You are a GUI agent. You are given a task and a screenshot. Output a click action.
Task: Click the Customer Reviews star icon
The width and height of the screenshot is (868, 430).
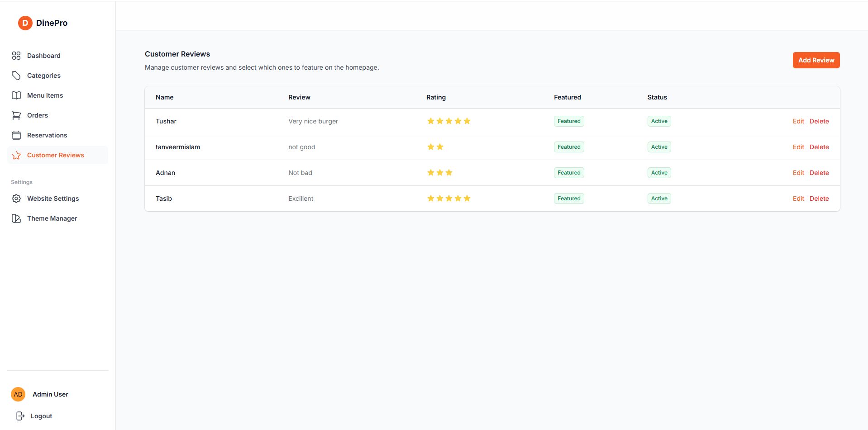[x=16, y=155]
